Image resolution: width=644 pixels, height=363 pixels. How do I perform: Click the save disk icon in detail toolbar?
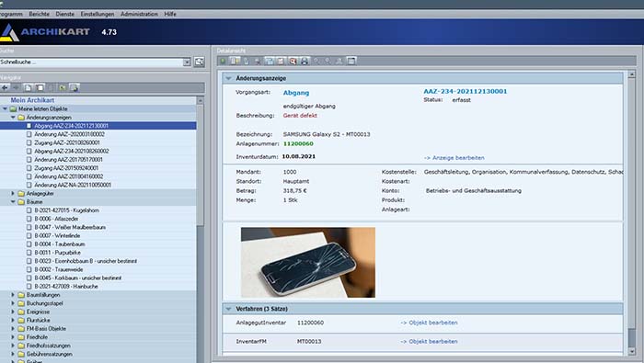point(281,62)
